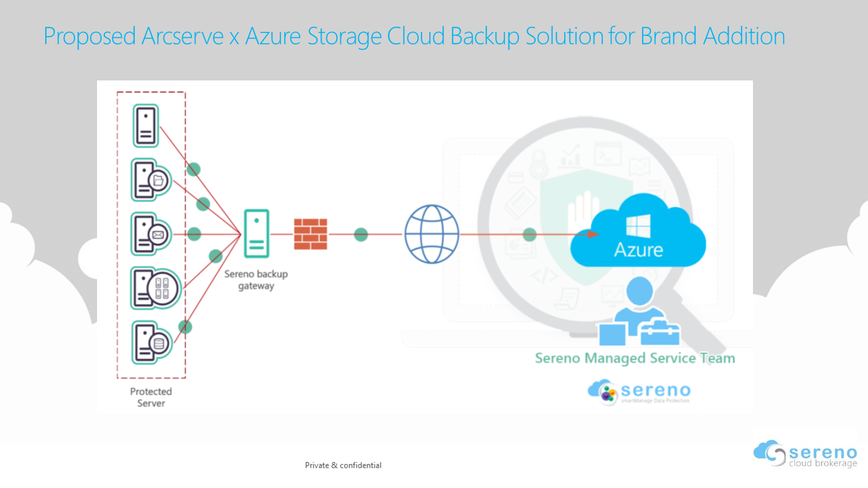
Task: Select the Sereno backup gateway server icon
Action: 257,233
